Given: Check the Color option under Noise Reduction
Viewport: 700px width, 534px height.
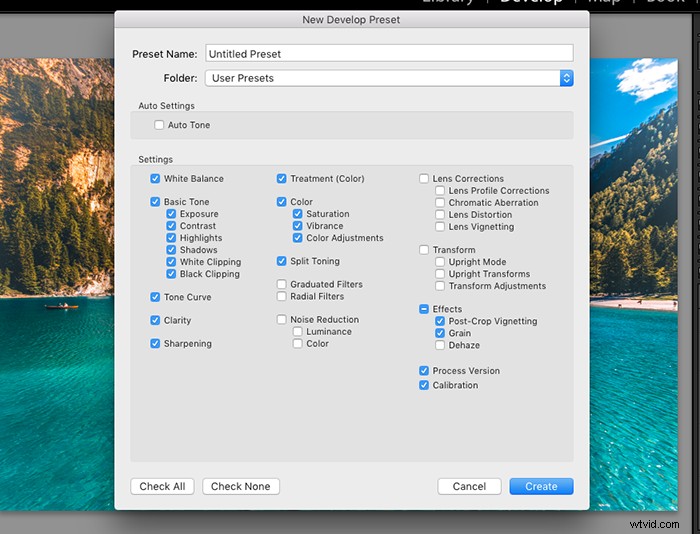Looking at the screenshot, I should 297,344.
